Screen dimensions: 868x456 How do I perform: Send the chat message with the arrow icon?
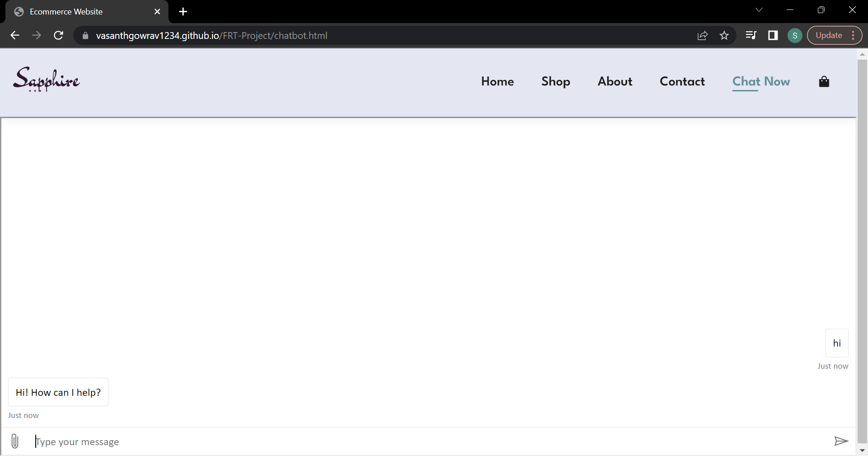(841, 441)
